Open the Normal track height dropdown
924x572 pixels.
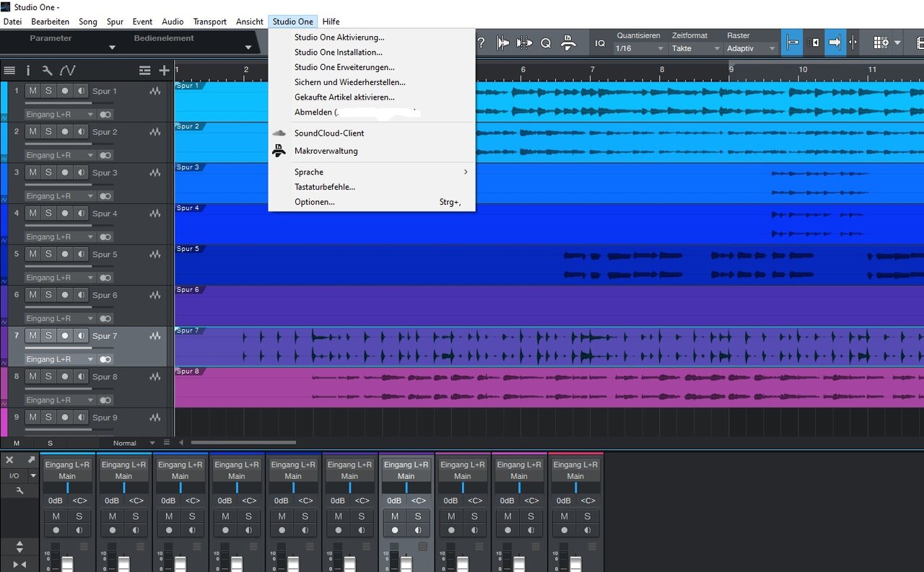(x=129, y=443)
